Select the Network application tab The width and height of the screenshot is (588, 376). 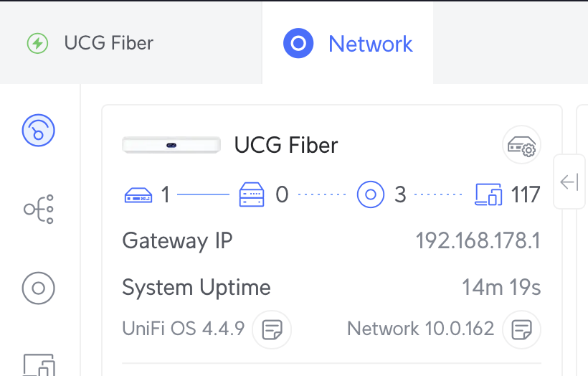coord(348,44)
